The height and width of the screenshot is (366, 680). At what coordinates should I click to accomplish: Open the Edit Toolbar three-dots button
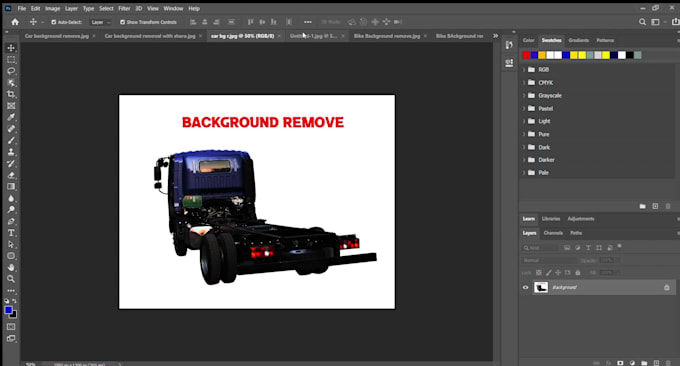[x=11, y=291]
